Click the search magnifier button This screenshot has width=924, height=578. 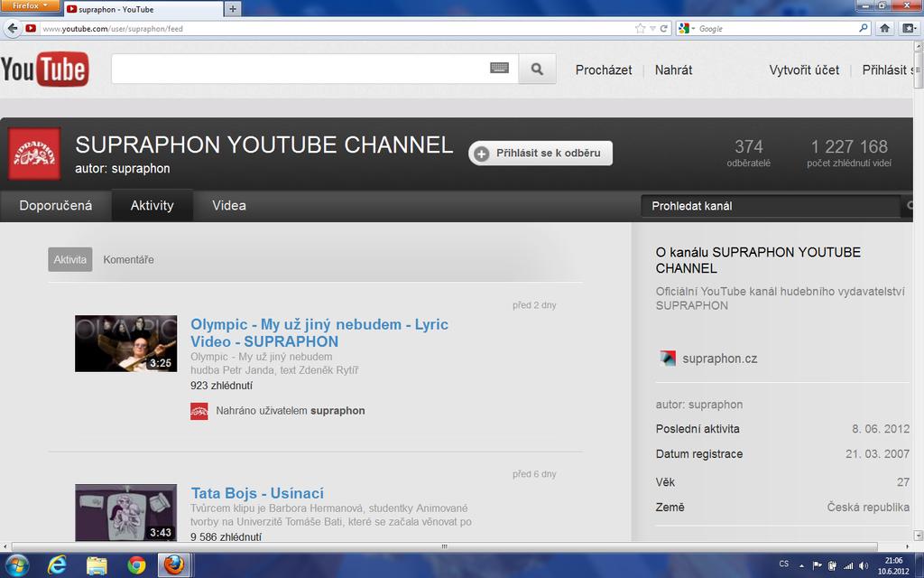pos(537,69)
